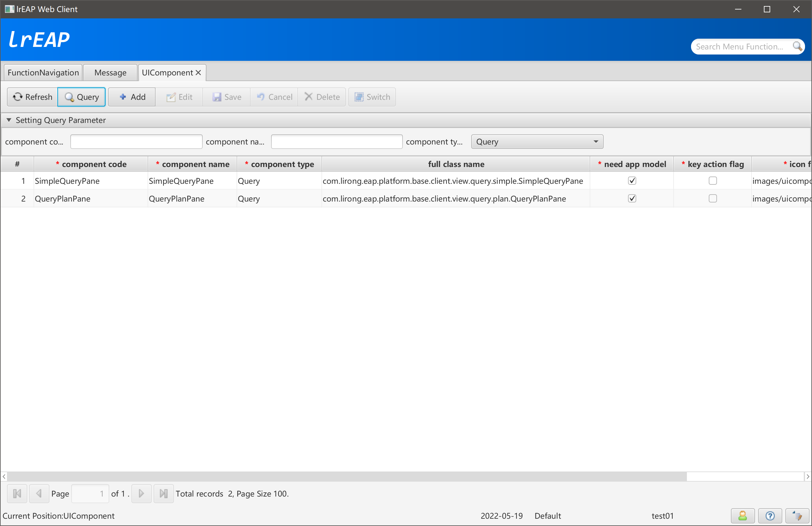The width and height of the screenshot is (812, 526).
Task: Click the key action flag column header
Action: pyautogui.click(x=712, y=164)
